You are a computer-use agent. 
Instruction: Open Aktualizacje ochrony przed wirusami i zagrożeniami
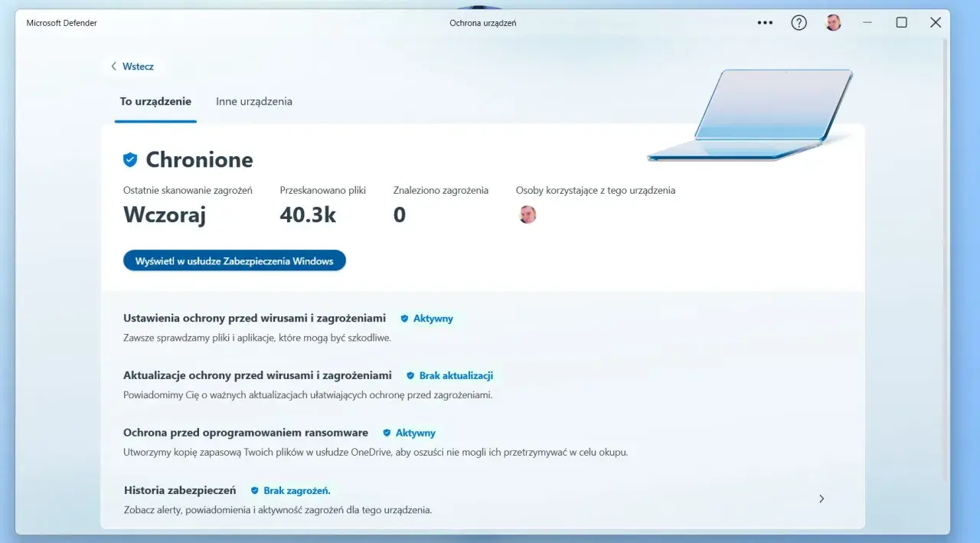click(257, 375)
